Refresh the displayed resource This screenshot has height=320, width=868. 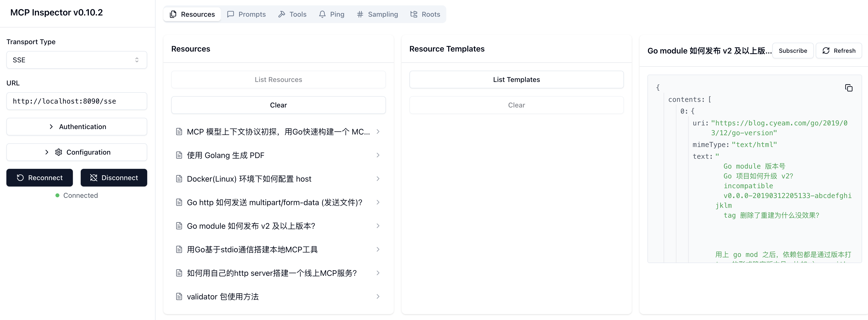pos(839,51)
